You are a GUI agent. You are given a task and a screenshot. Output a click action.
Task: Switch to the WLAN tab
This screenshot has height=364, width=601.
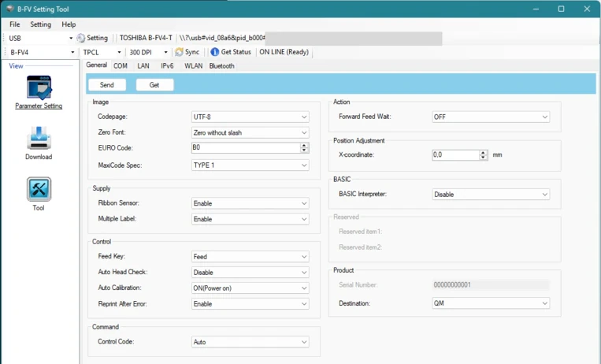(x=194, y=66)
